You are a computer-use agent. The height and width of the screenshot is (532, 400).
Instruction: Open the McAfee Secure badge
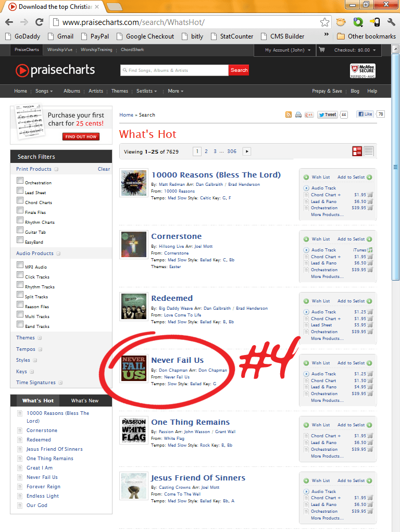pyautogui.click(x=362, y=71)
